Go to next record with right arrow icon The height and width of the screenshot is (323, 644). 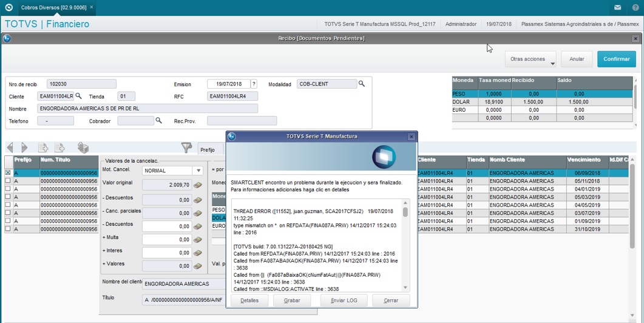[x=24, y=148]
